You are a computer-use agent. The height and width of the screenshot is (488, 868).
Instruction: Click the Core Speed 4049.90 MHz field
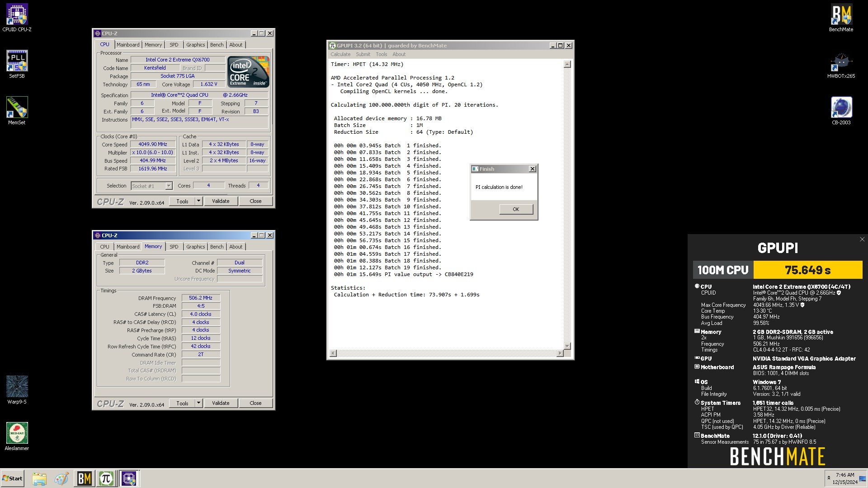[x=153, y=145]
